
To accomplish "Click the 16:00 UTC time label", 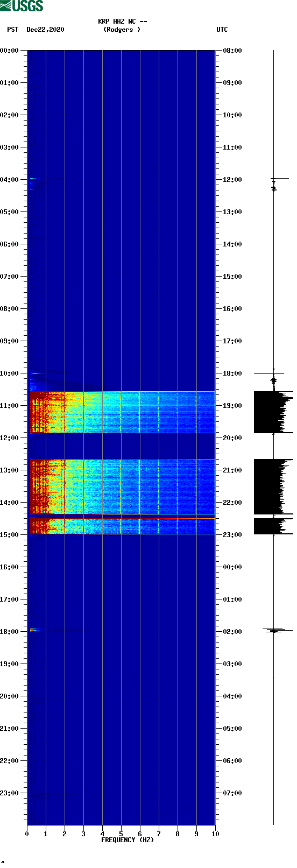I will [x=232, y=309].
